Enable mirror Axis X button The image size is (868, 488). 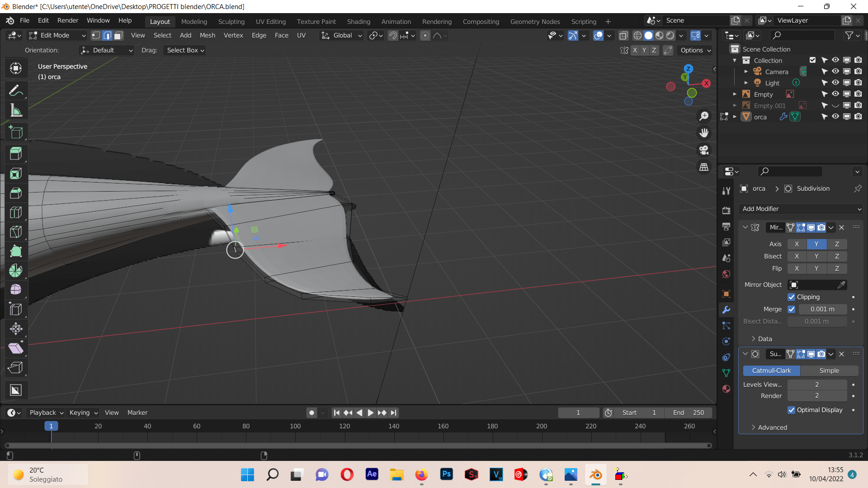pos(797,244)
